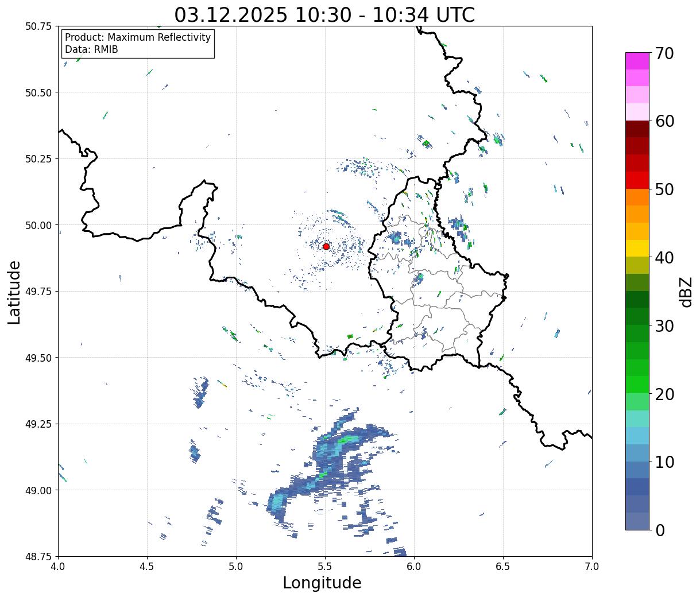This screenshot has width=700, height=597.
Task: Click the 'Data: RMIB' legend line
Action: (x=91, y=49)
